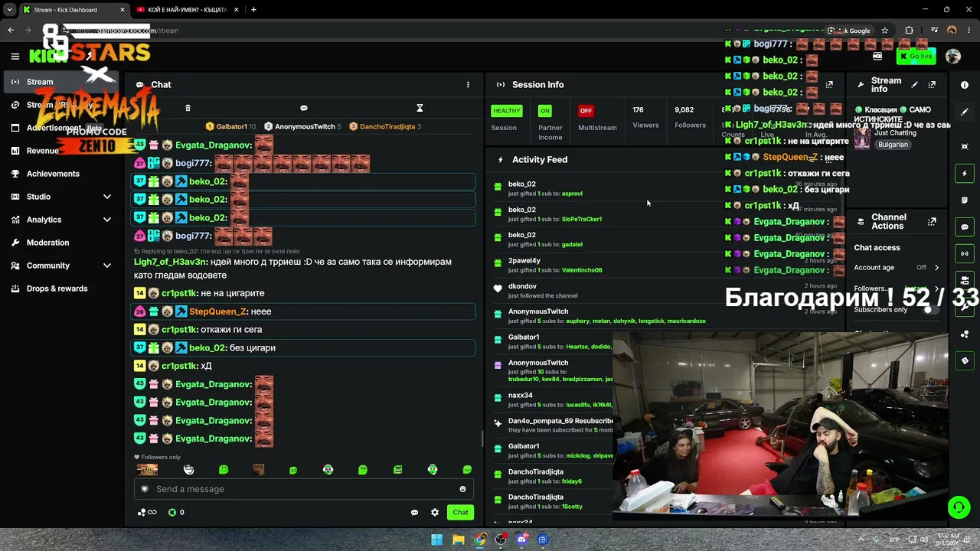Open Windows Start menu
Screen dimensions: 980x551
pyautogui.click(x=436, y=540)
